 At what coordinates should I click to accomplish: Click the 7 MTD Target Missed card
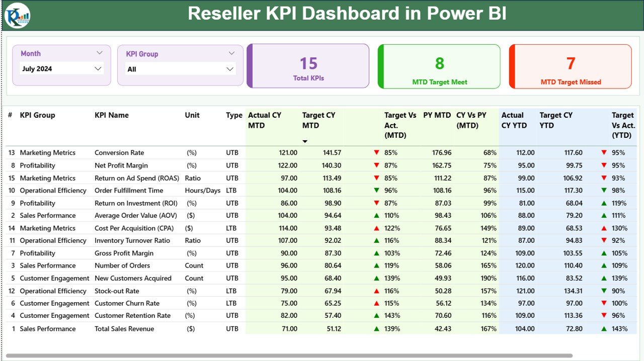pos(570,66)
